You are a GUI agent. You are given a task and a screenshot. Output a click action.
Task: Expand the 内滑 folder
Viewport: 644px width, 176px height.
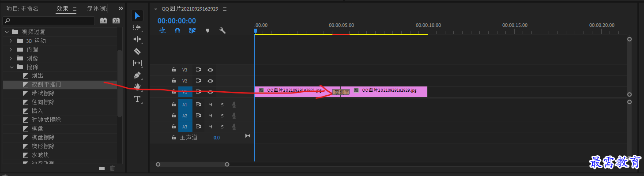[11, 49]
